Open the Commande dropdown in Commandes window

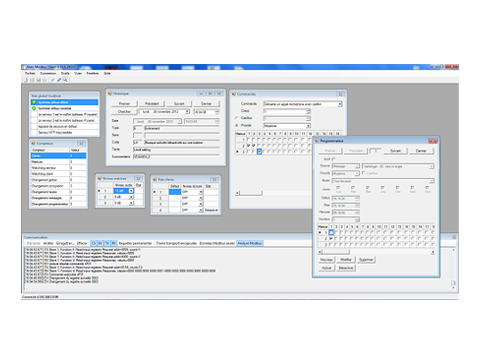340,104
